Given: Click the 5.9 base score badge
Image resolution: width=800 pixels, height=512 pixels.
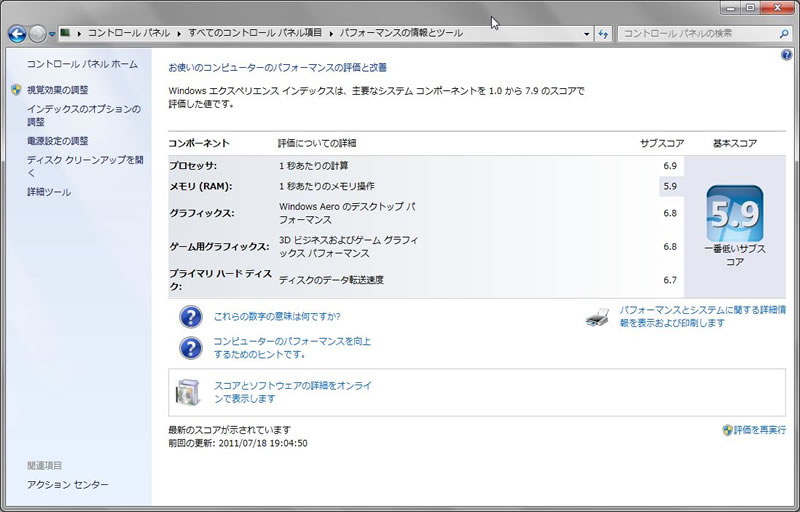Looking at the screenshot, I should click(735, 213).
